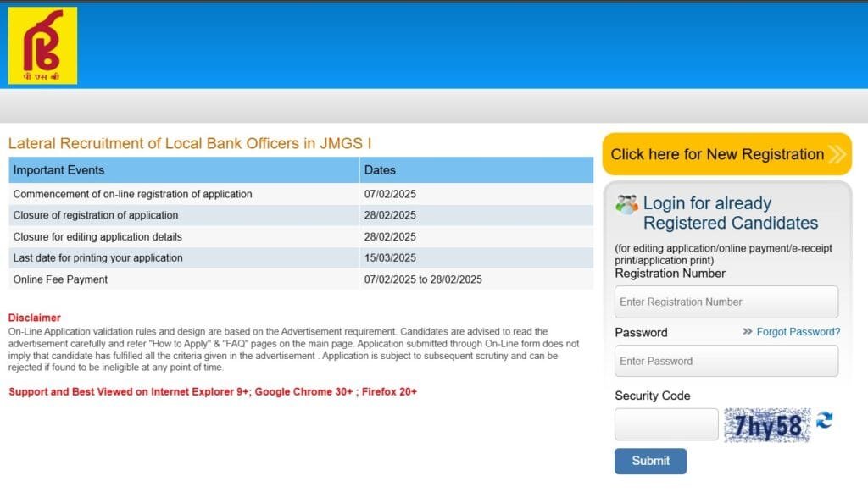The width and height of the screenshot is (868, 498).
Task: Click the Security Code text box
Action: [665, 424]
